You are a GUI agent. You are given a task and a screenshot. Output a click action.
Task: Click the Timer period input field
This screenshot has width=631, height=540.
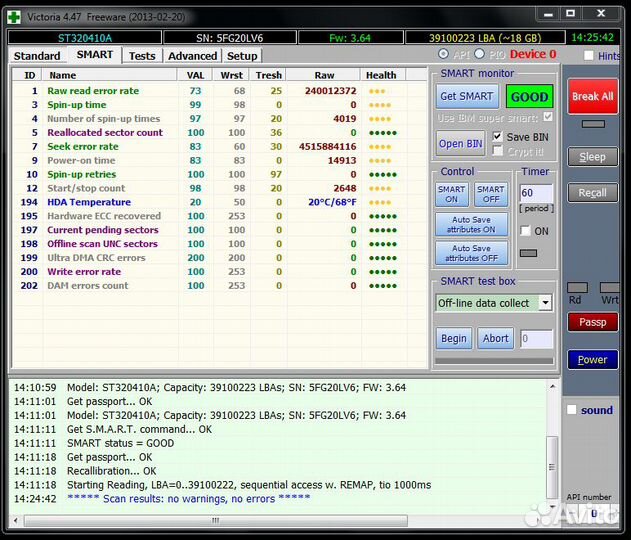point(538,193)
